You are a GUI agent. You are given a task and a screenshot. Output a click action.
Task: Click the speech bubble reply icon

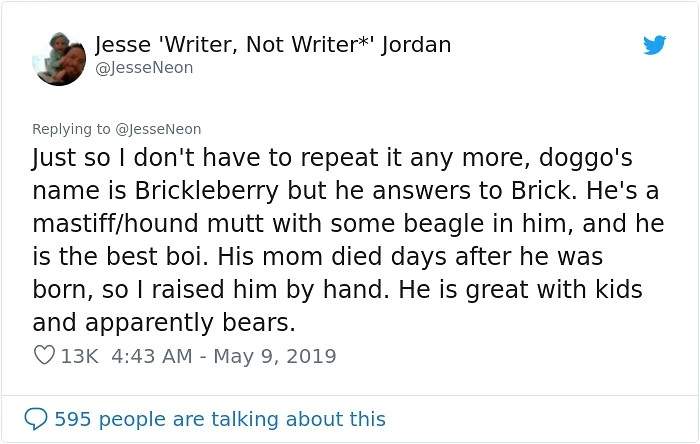[x=37, y=419]
